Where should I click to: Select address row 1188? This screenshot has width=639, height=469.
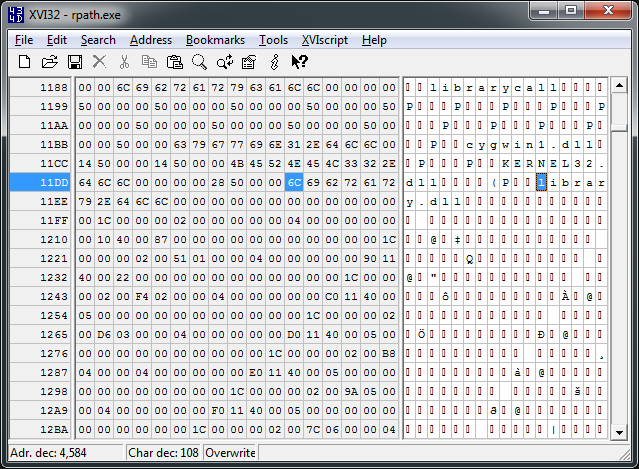tap(40, 88)
